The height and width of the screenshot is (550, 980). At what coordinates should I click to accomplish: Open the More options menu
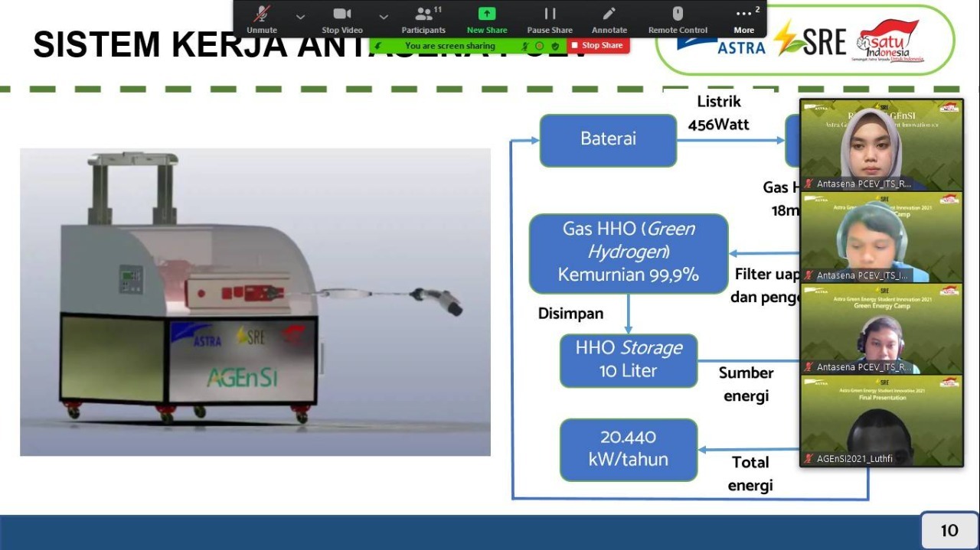click(x=743, y=18)
